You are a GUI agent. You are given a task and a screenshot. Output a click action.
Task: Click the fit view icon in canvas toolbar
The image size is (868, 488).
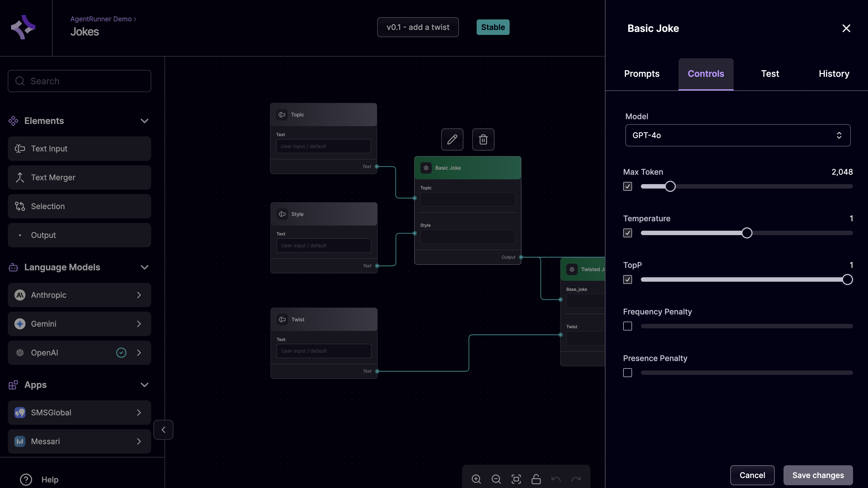pos(516,479)
